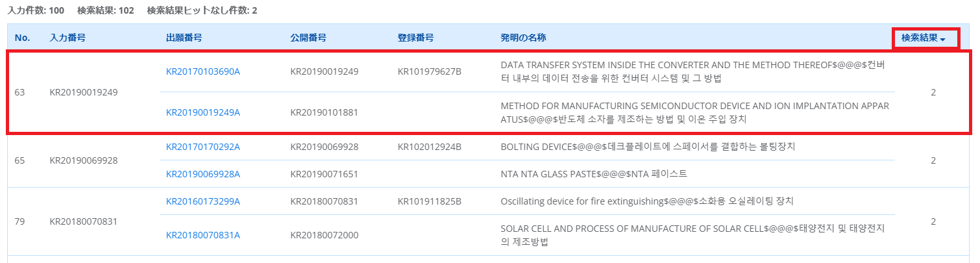Screen dimensions: 980x263
Task: Select input number KR20190019249 cell
Action: pyautogui.click(x=84, y=92)
